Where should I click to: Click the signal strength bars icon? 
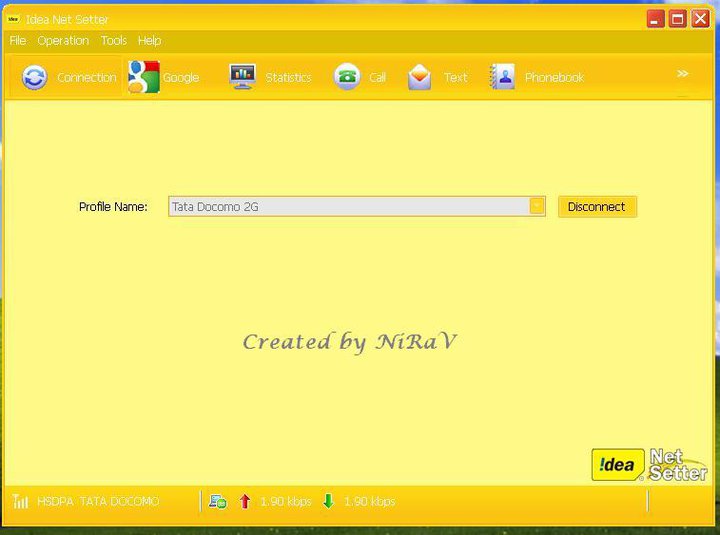click(20, 501)
